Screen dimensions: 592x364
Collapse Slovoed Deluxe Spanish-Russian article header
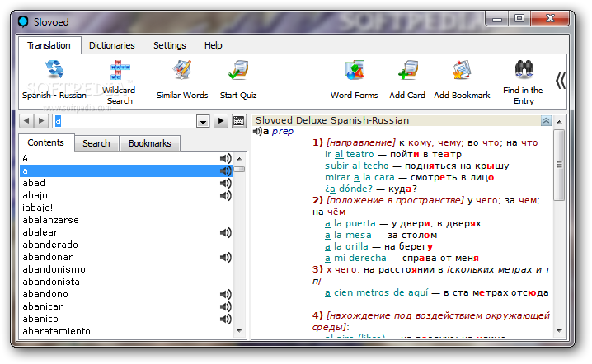coord(546,120)
